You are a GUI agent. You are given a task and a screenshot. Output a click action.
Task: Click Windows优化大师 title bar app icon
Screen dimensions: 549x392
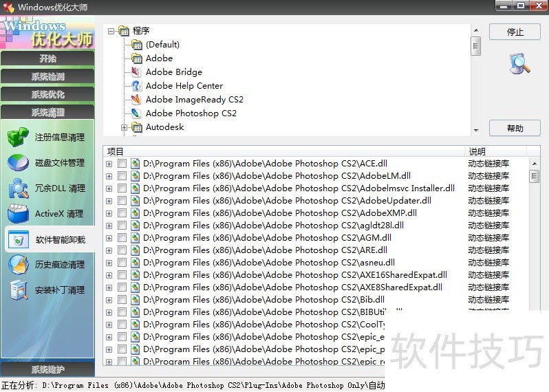(x=8, y=7)
